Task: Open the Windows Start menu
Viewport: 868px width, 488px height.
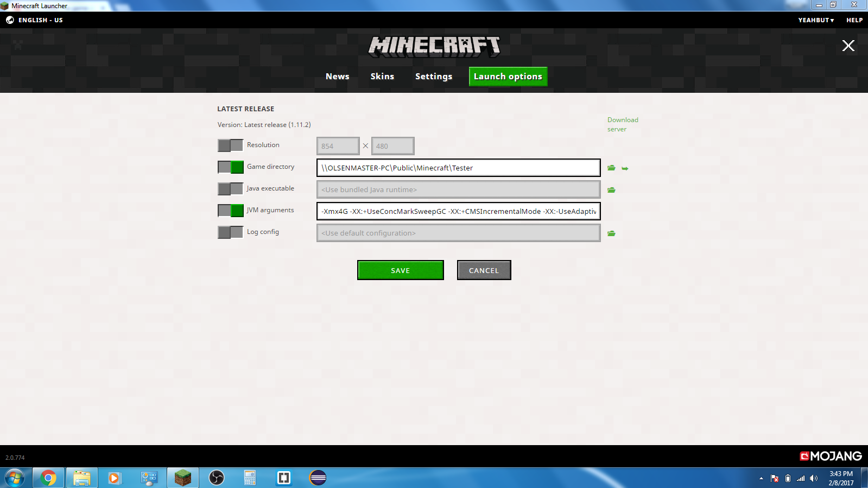Action: [x=15, y=478]
